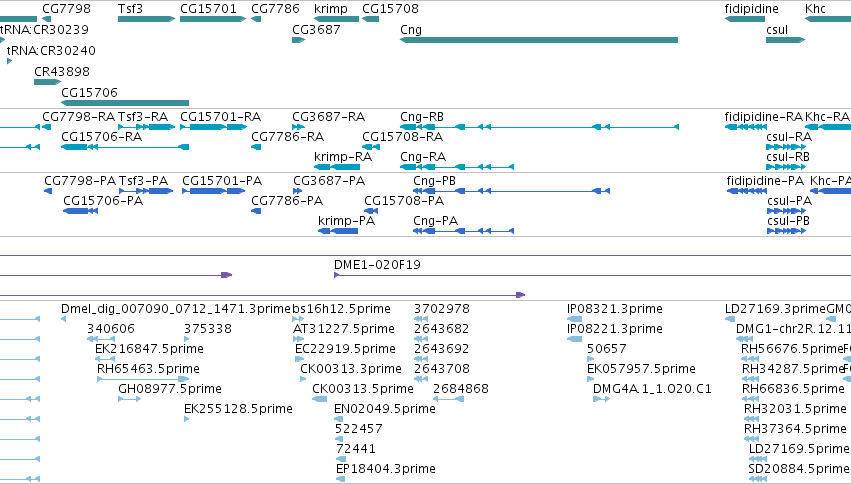
Task: Select the CG15706 gene bar
Action: click(125, 103)
